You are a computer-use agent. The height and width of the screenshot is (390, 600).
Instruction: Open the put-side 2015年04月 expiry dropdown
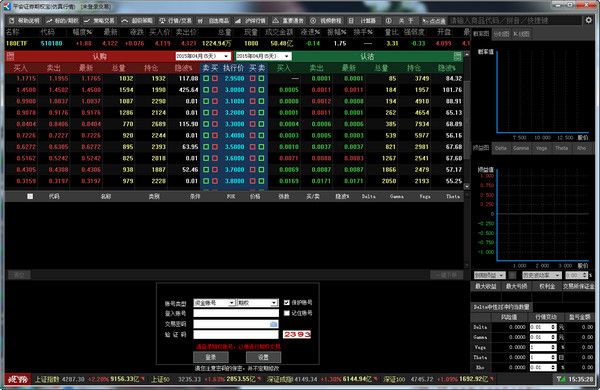pyautogui.click(x=263, y=56)
